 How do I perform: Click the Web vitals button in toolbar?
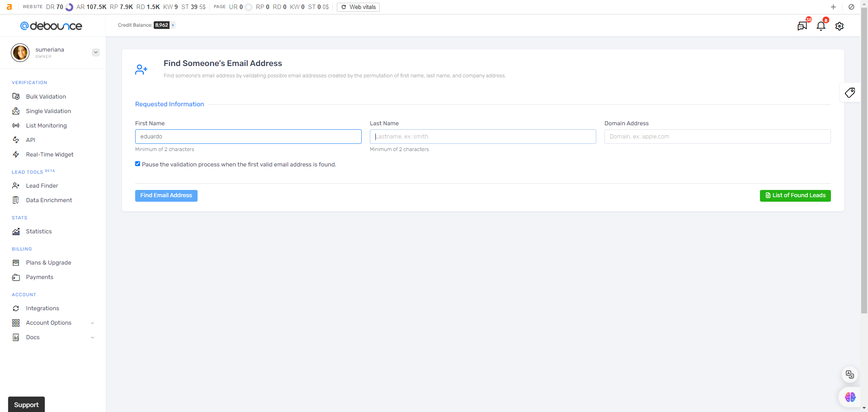click(x=358, y=7)
